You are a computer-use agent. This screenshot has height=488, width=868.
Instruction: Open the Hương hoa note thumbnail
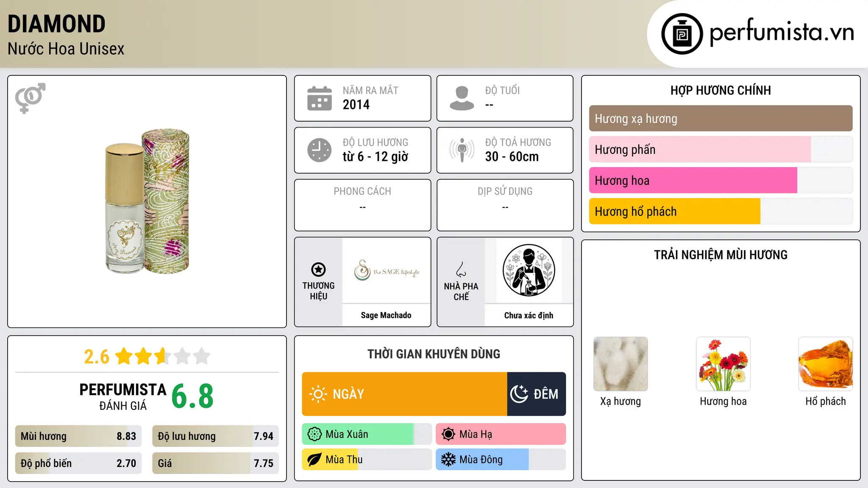[x=723, y=364]
